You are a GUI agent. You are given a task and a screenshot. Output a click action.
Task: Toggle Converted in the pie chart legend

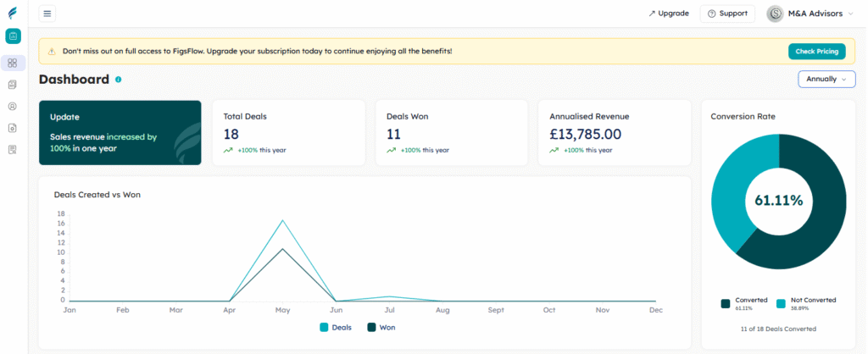point(745,302)
